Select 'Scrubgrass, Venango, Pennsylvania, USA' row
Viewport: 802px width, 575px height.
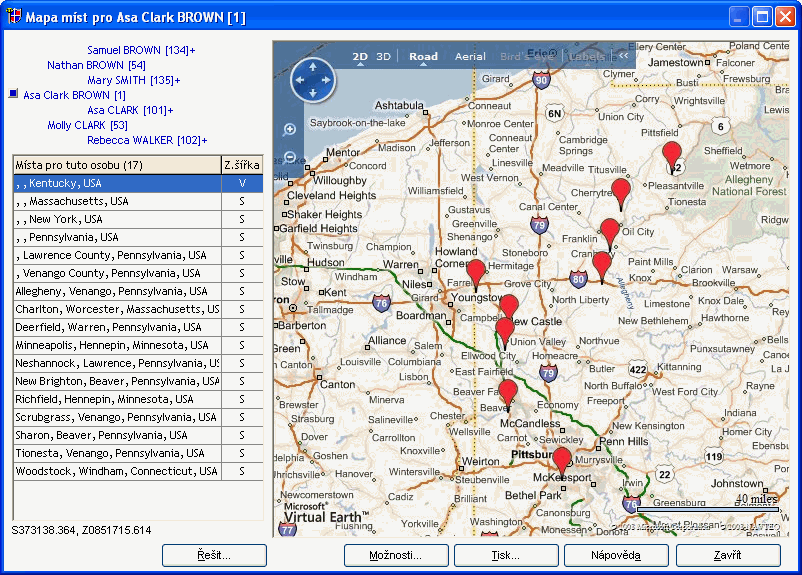[138, 417]
